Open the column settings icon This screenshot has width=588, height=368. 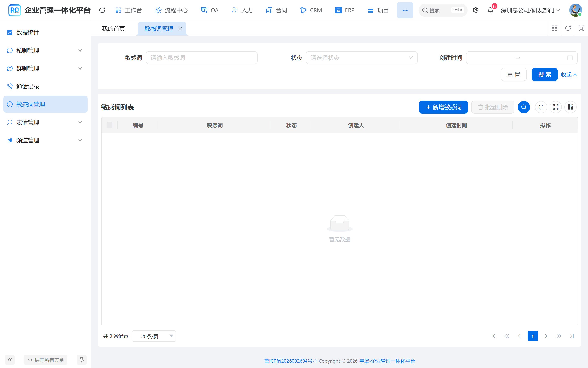(570, 107)
